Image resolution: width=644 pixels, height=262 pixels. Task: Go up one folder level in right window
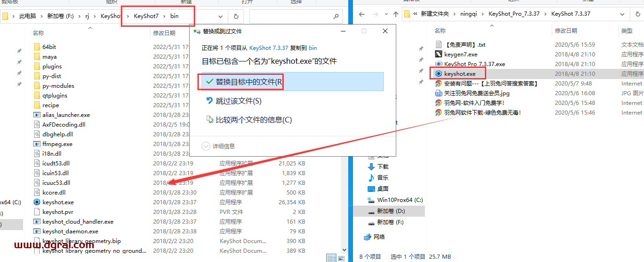tap(395, 14)
